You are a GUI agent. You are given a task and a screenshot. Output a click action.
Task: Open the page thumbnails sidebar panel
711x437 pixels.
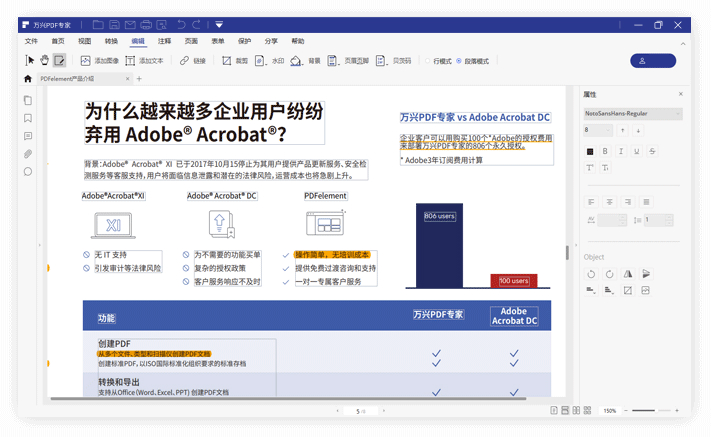pos(28,100)
